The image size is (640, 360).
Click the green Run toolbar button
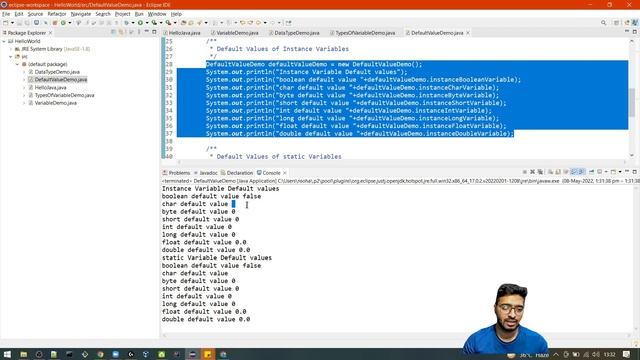[140, 23]
